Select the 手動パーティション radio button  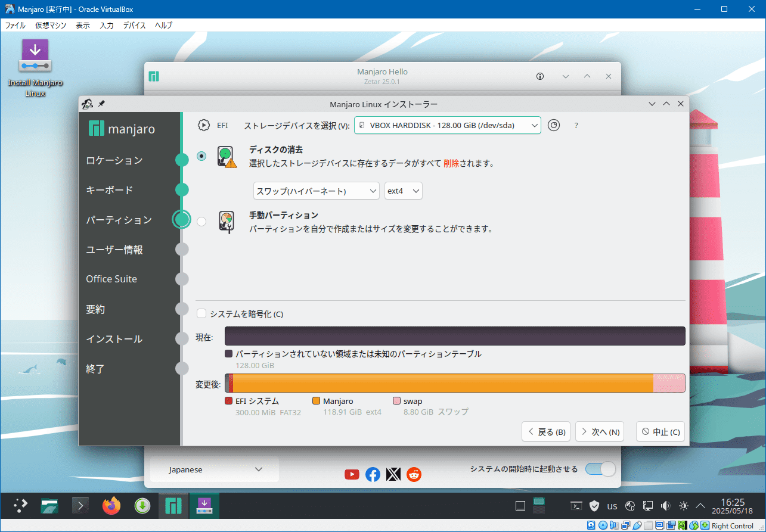[x=201, y=222]
